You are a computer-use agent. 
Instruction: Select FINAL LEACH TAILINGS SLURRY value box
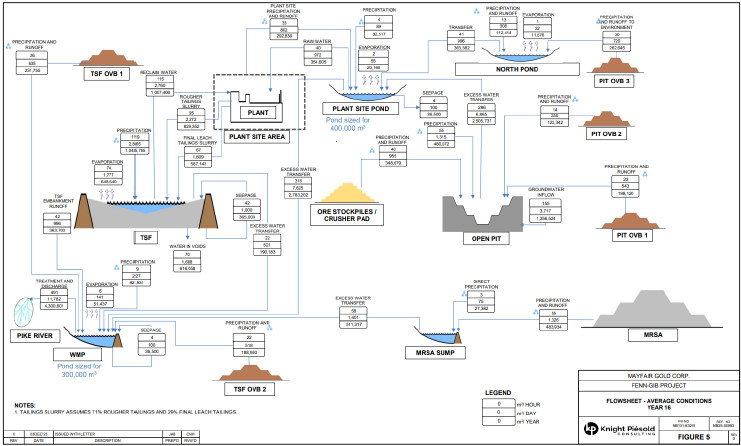point(198,157)
